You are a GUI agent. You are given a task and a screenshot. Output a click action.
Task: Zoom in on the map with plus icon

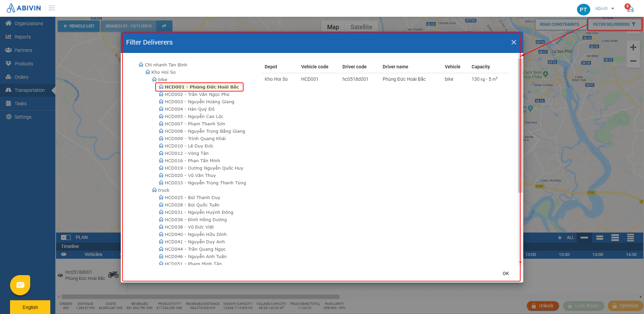coord(633,47)
